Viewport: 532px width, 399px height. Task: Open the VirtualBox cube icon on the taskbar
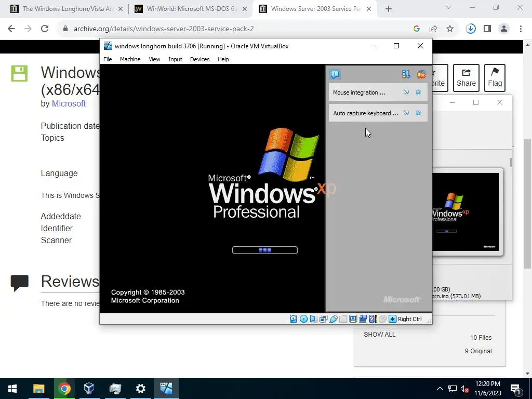pyautogui.click(x=89, y=389)
